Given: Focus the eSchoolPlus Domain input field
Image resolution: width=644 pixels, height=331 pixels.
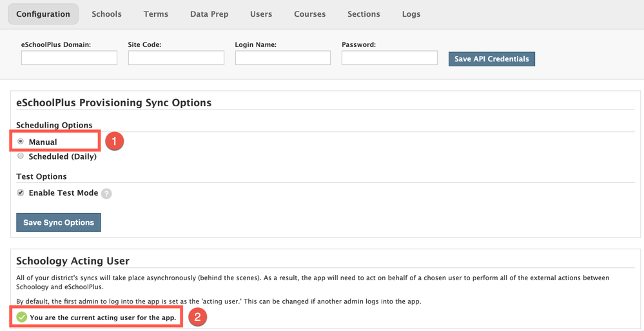Looking at the screenshot, I should (70, 58).
